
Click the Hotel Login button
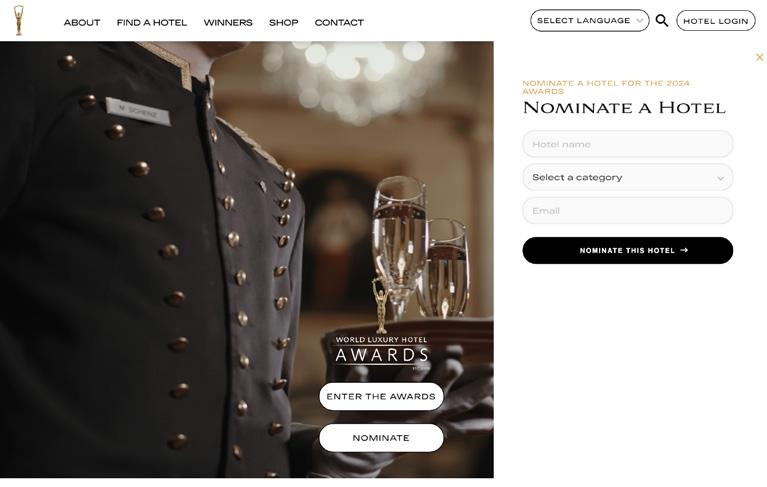tap(716, 21)
